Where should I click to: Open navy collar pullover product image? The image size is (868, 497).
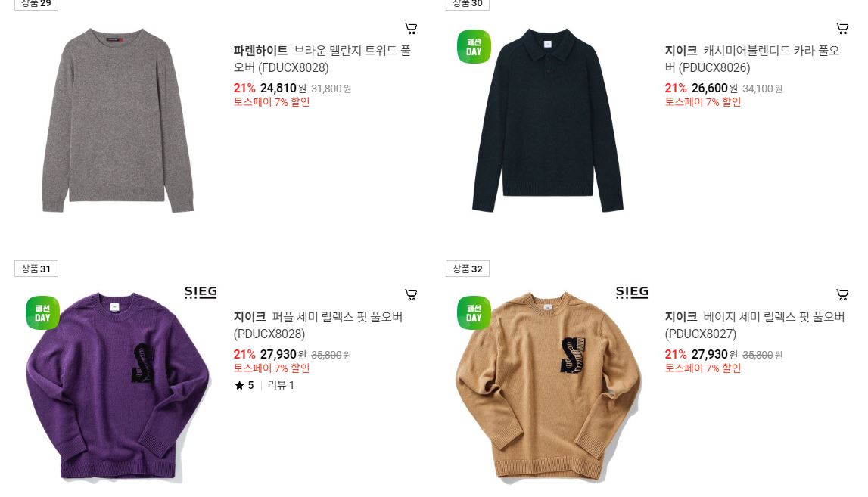pyautogui.click(x=548, y=120)
